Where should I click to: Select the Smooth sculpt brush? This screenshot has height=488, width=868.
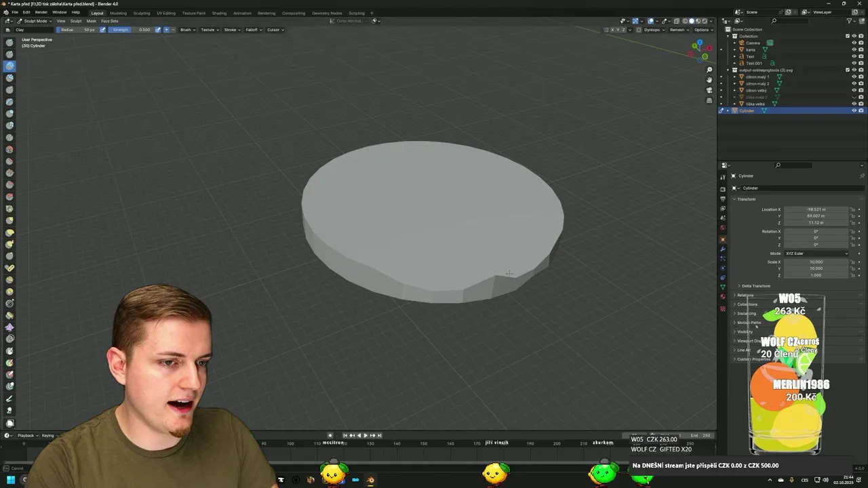pyautogui.click(x=9, y=149)
